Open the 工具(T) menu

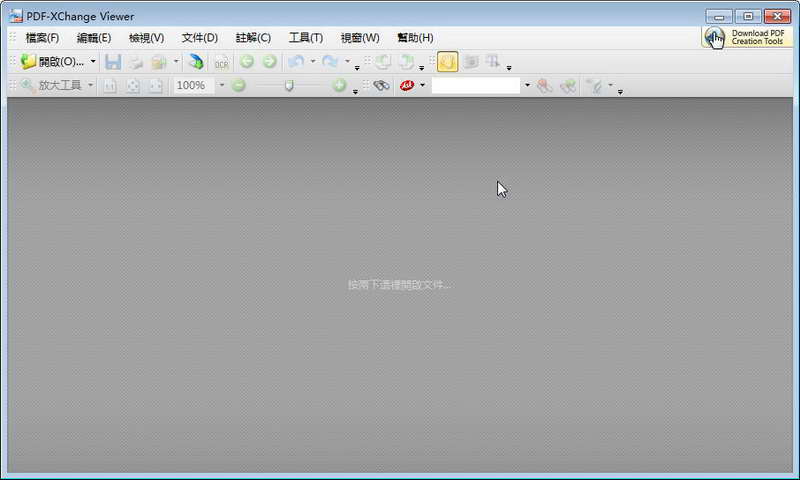point(306,38)
